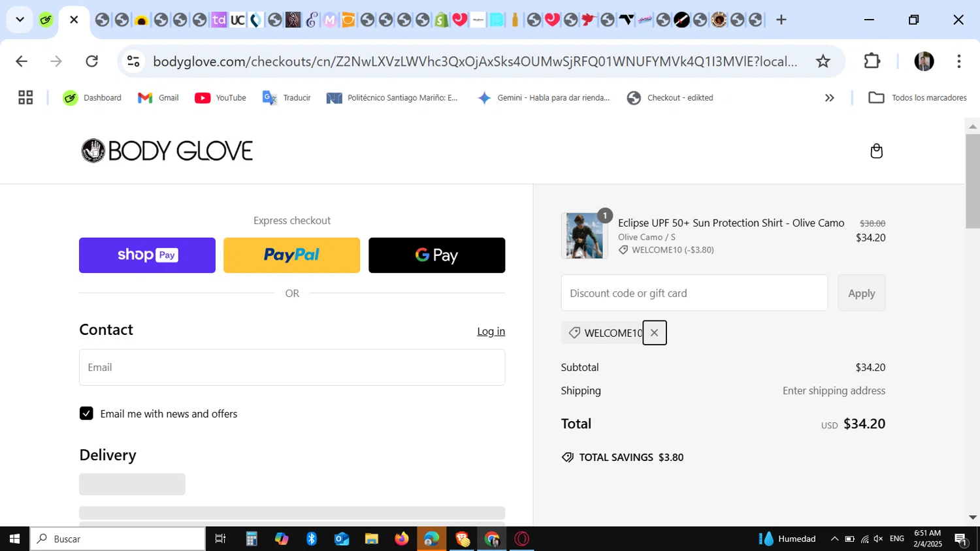
Task: Open Firefox from the taskbar
Action: (x=402, y=539)
